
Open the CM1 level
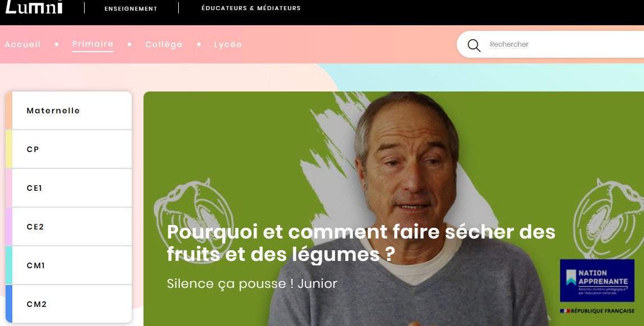coord(68,265)
